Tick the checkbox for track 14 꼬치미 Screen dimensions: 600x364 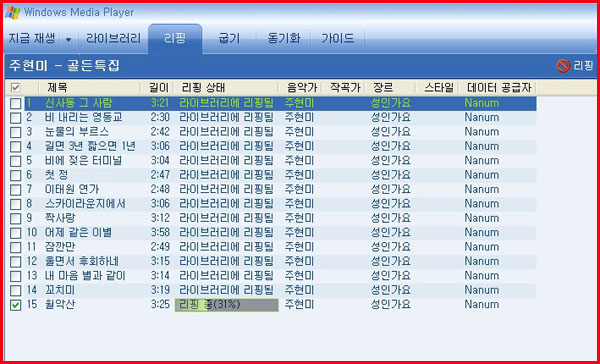coord(15,291)
